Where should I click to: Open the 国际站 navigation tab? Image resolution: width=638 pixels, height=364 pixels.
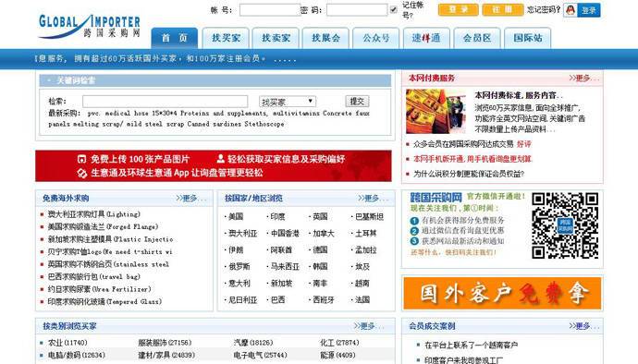click(527, 38)
